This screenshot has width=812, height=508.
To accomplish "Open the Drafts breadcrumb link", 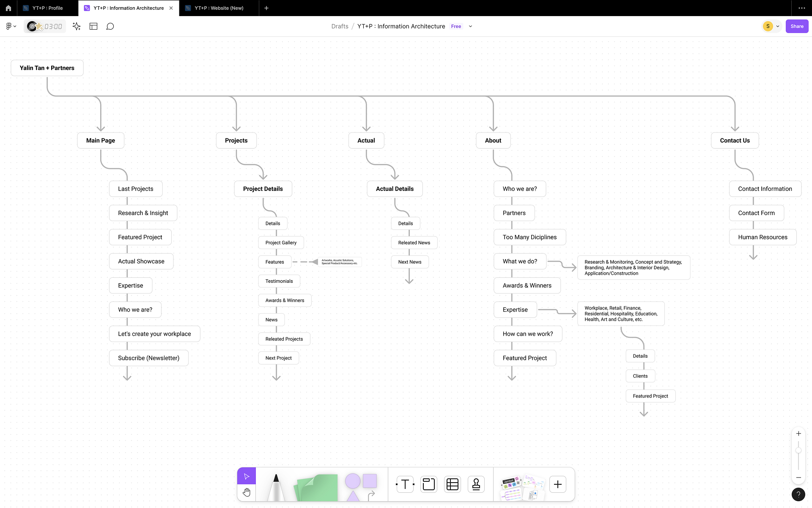I will 340,26.
